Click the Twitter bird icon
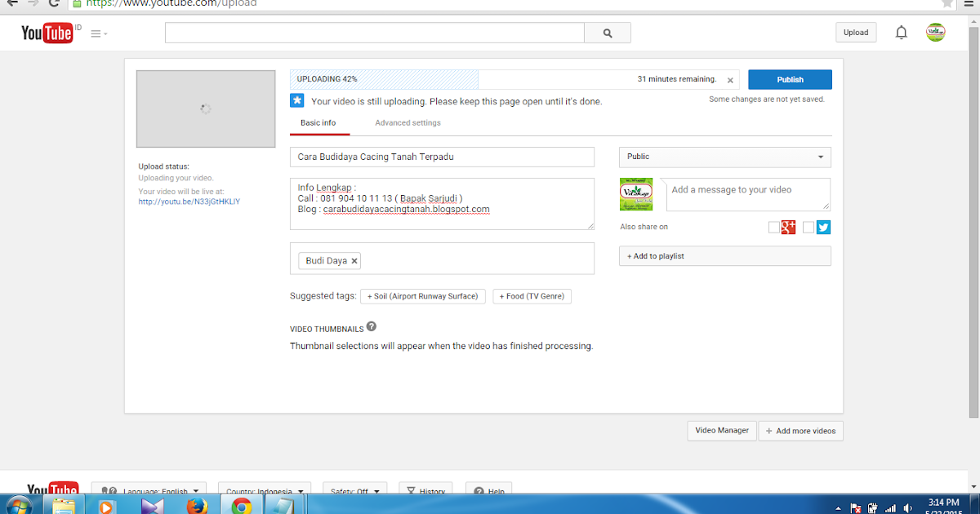The width and height of the screenshot is (980, 514). click(823, 228)
